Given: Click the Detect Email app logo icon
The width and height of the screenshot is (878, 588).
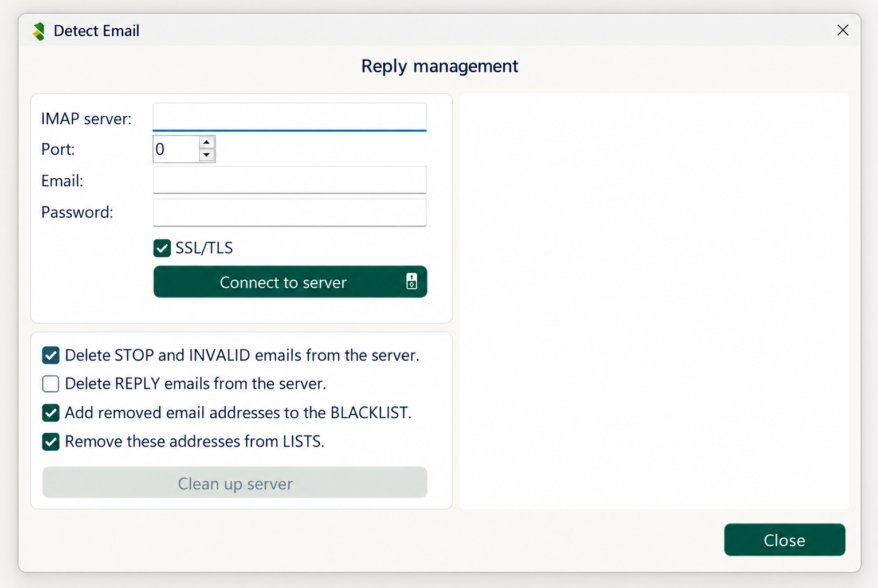Looking at the screenshot, I should [39, 31].
